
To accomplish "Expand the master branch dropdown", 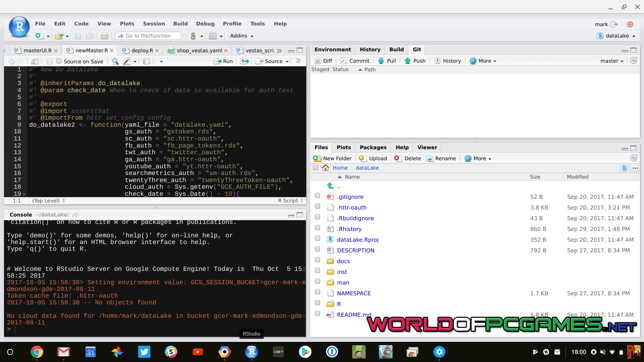I will tap(612, 61).
